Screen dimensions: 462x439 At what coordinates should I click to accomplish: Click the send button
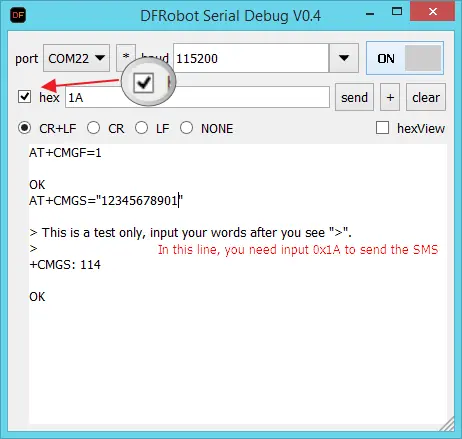[354, 97]
